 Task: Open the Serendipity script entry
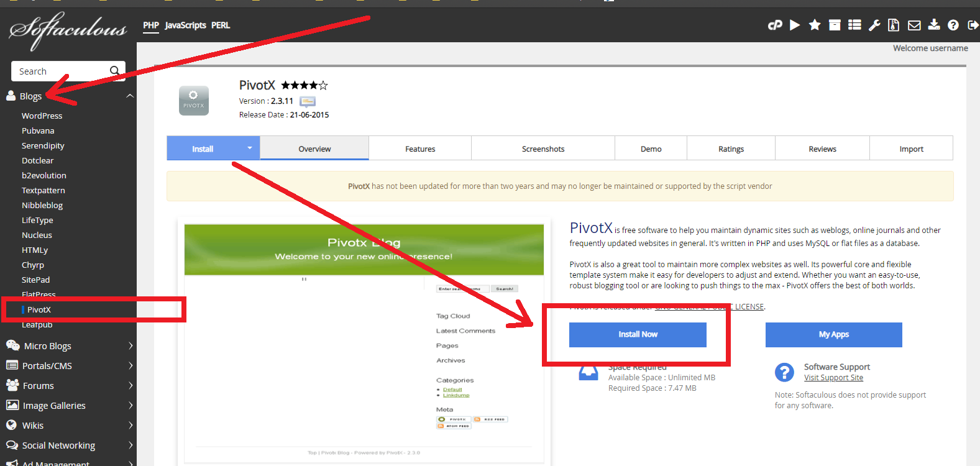[43, 145]
